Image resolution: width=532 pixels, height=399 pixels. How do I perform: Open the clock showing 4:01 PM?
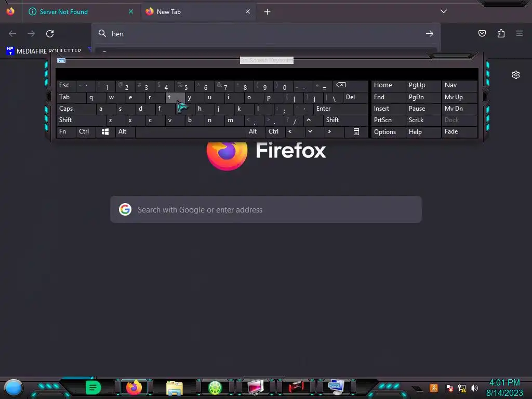point(504,388)
